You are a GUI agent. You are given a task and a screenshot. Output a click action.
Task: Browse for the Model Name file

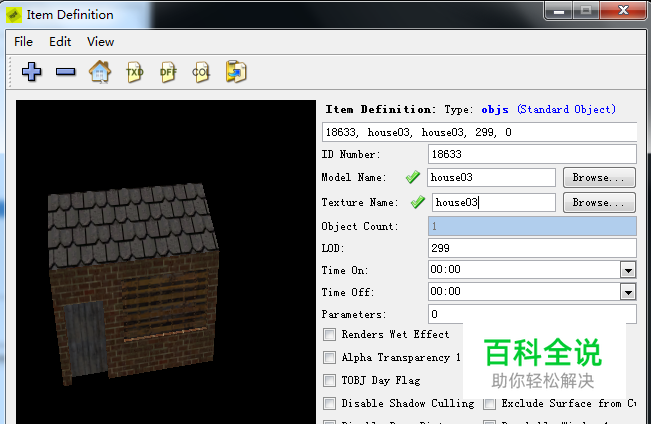599,178
